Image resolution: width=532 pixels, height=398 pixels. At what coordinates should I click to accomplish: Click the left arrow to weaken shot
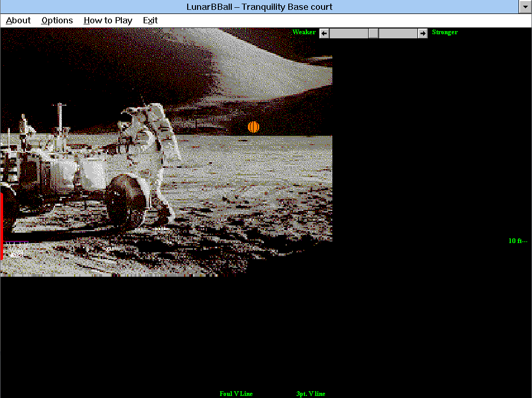pyautogui.click(x=325, y=33)
